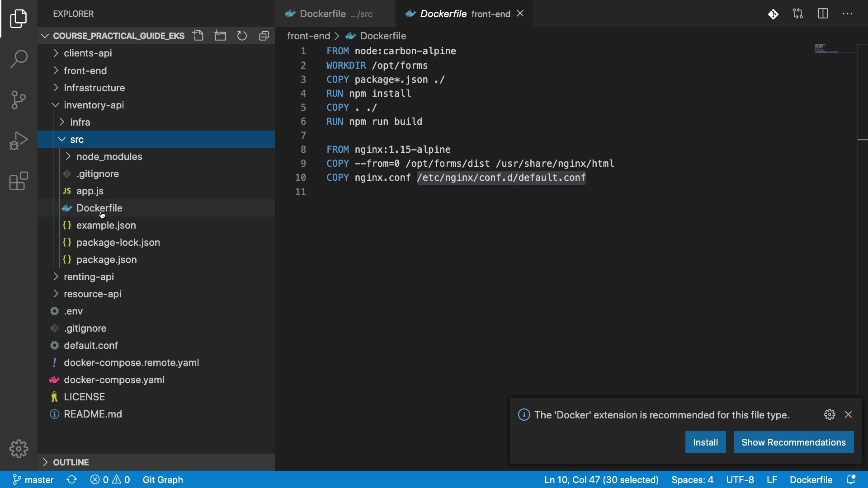Refresh the Explorer file tree

[x=242, y=36]
